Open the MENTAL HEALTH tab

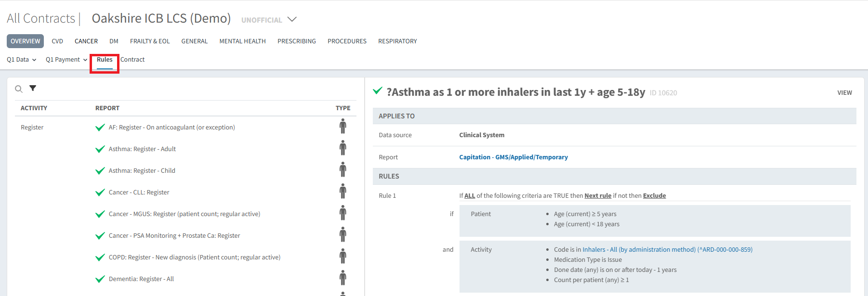(243, 41)
